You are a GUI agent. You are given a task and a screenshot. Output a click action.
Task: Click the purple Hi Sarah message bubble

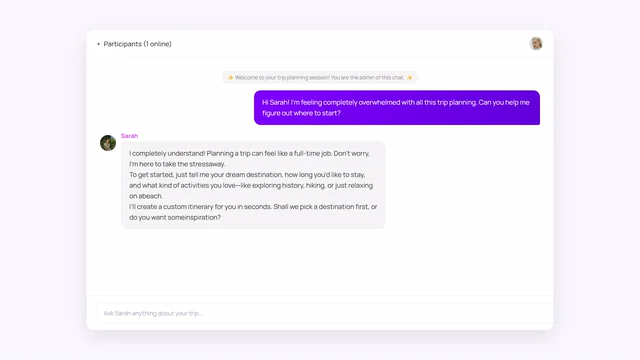pyautogui.click(x=397, y=108)
